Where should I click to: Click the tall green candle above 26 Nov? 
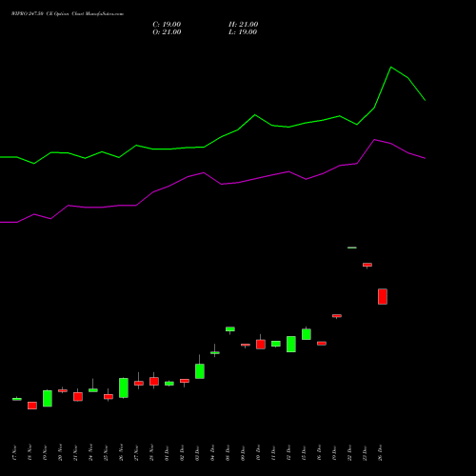click(x=124, y=387)
